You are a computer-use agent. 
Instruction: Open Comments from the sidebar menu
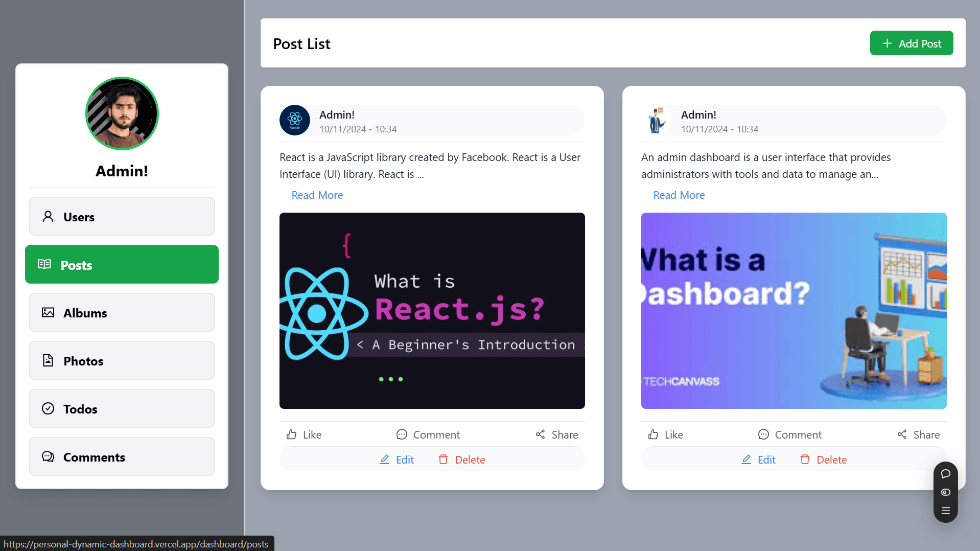122,456
